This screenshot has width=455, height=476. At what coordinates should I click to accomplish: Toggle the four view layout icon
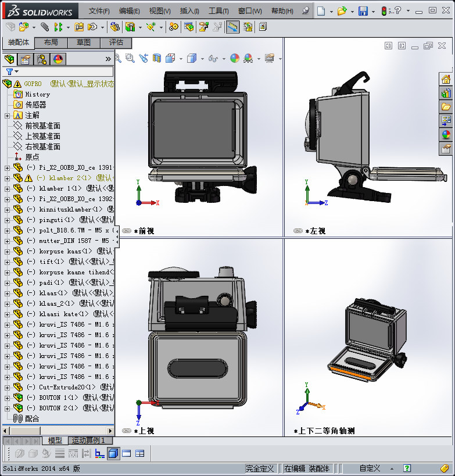pyautogui.click(x=139, y=454)
